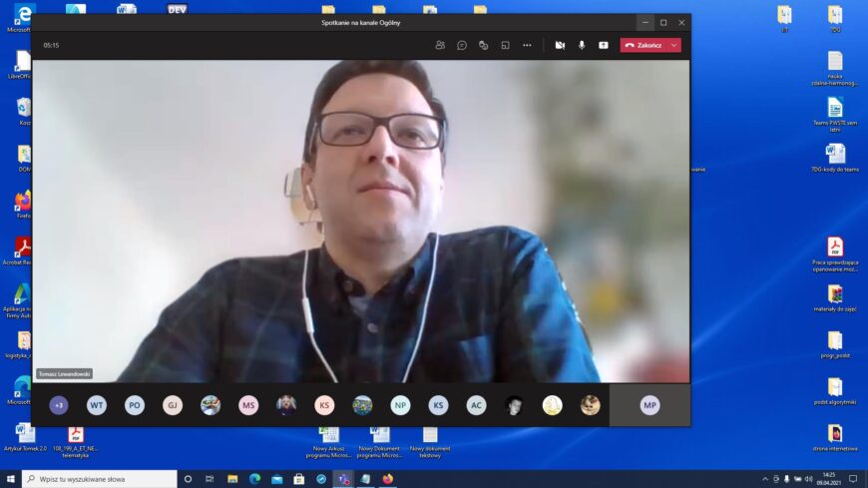Select the PO participant avatar
868x488 pixels.
135,405
